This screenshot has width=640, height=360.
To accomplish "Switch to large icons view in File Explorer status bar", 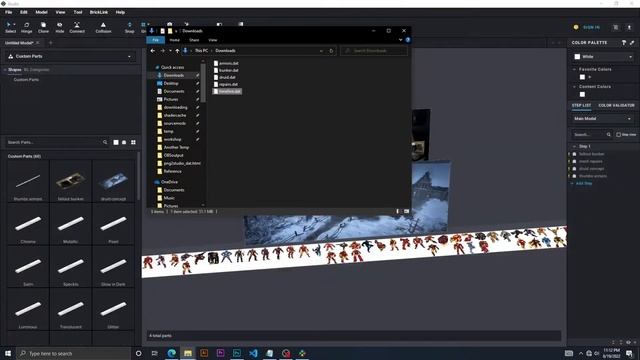I will pos(407,211).
